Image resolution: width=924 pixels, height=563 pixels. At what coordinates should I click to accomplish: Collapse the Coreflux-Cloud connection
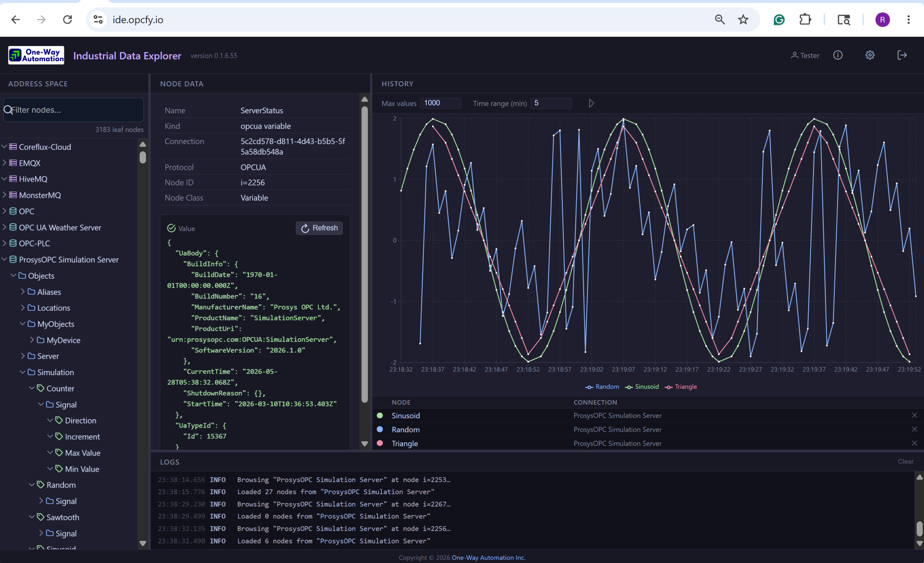tap(4, 147)
